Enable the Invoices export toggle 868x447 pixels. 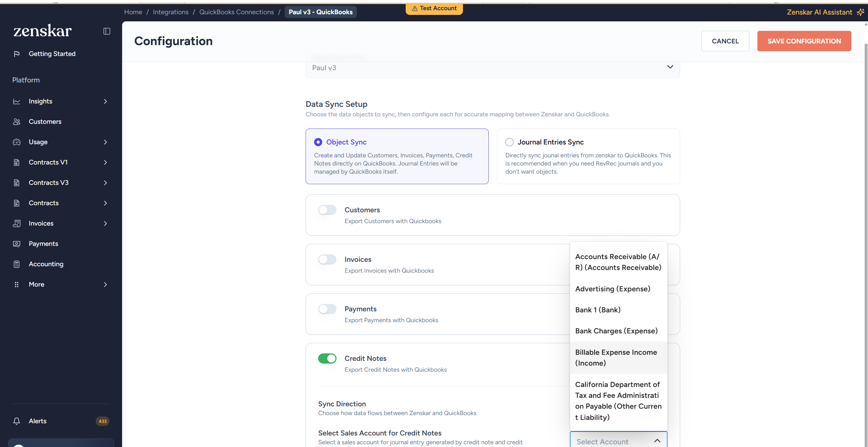tap(327, 259)
